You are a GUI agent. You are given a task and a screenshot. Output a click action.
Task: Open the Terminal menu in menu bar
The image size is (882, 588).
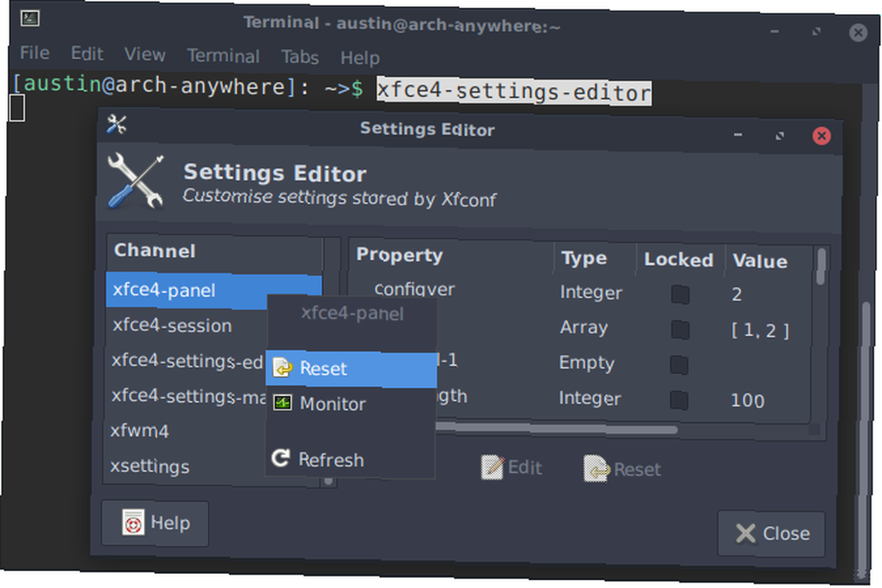tap(223, 56)
